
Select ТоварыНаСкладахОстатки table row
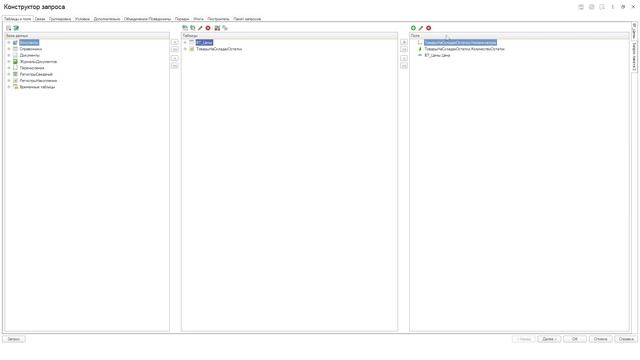pos(219,49)
